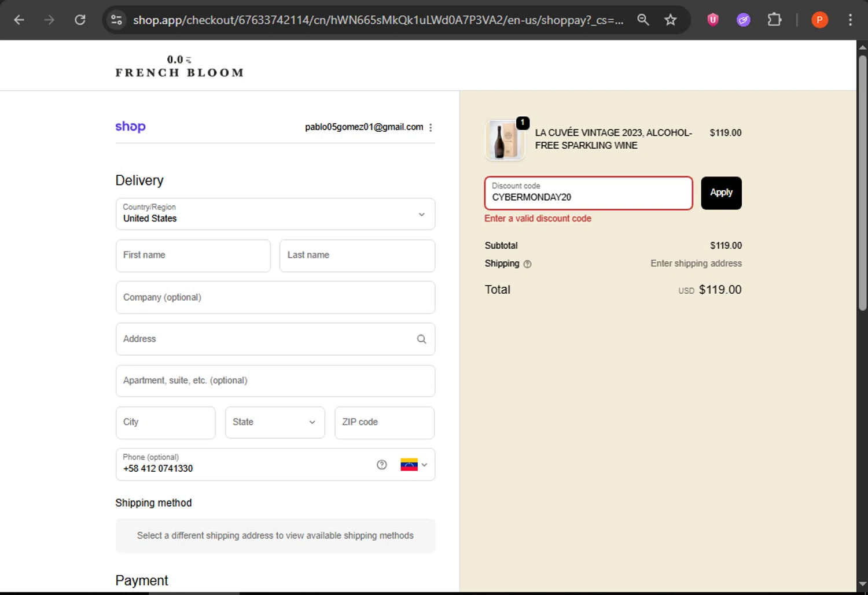Open site information icon in address bar

(116, 20)
